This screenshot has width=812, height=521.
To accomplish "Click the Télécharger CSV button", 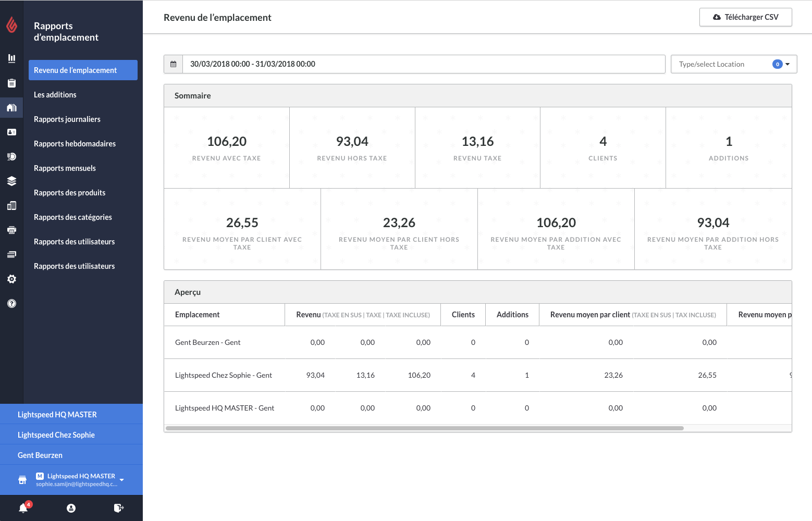I will (x=745, y=17).
